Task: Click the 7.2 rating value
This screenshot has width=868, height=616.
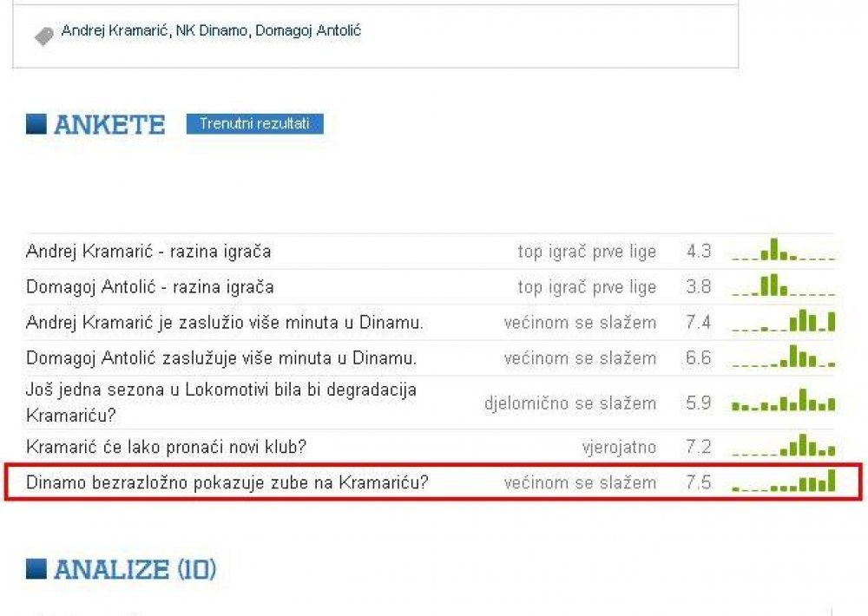Action: coord(699,447)
